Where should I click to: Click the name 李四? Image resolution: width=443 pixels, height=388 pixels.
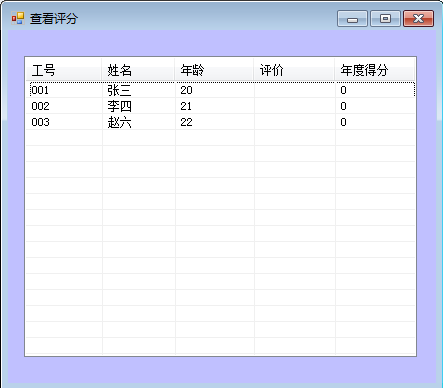119,106
